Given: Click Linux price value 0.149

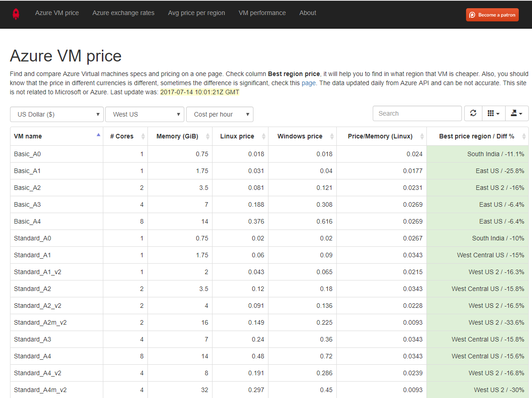Looking at the screenshot, I should 256,322.
